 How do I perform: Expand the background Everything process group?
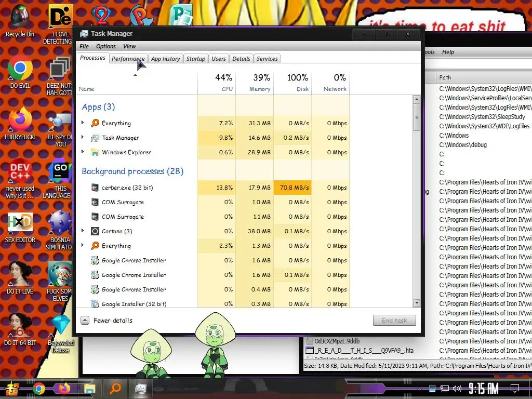coord(83,245)
